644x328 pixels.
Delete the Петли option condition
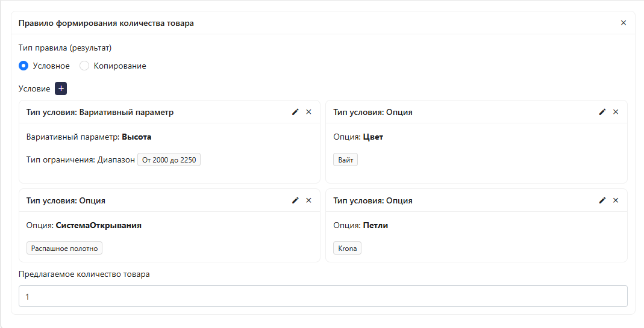[616, 200]
